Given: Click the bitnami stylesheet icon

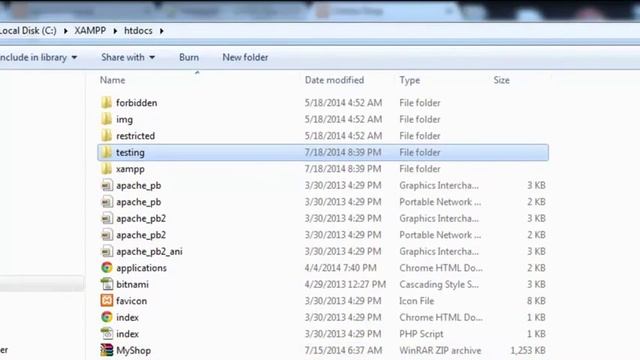Looking at the screenshot, I should click(107, 284).
